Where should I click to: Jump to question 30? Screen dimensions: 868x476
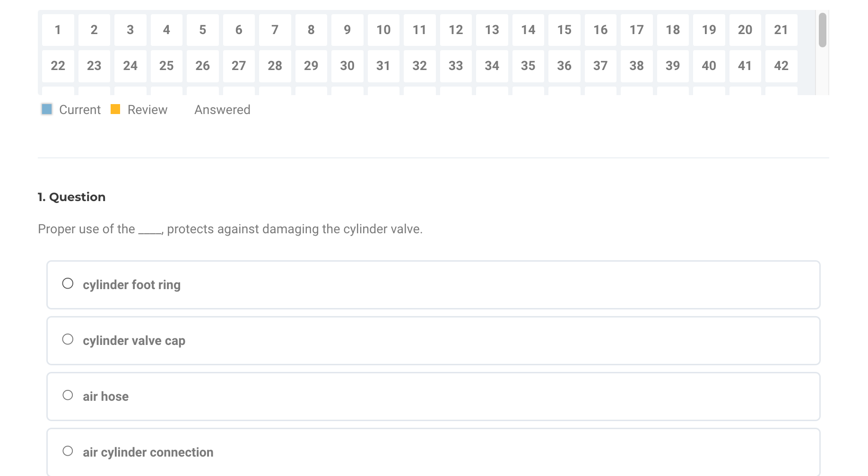(347, 66)
